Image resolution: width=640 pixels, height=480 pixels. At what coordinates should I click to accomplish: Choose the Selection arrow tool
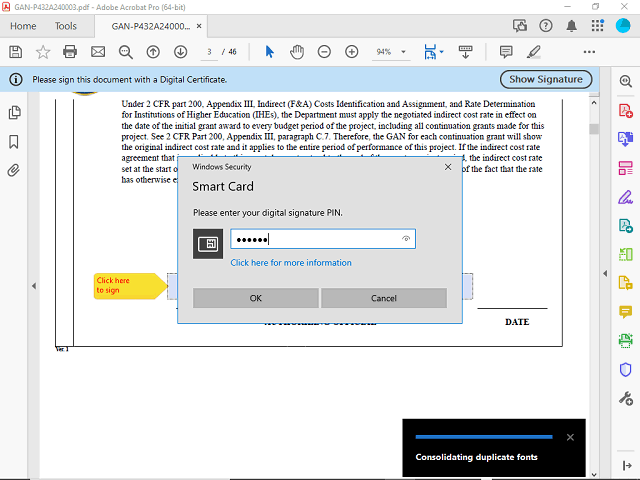[x=269, y=52]
